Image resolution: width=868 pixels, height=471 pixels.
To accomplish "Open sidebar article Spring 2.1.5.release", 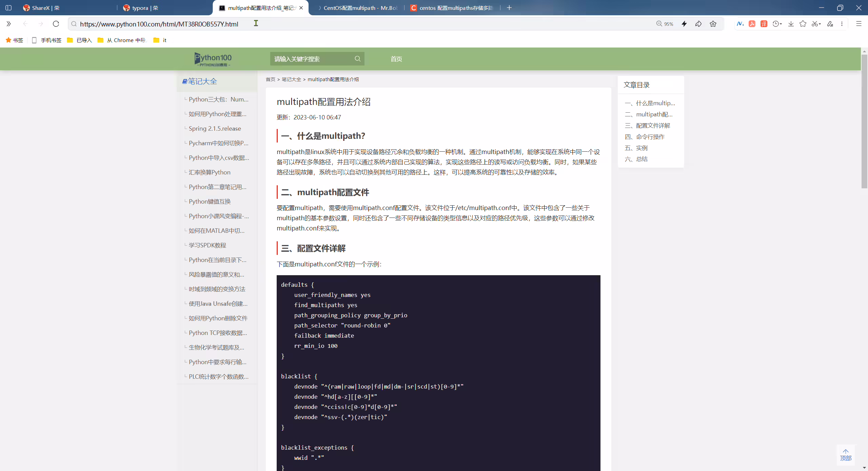I will (215, 129).
